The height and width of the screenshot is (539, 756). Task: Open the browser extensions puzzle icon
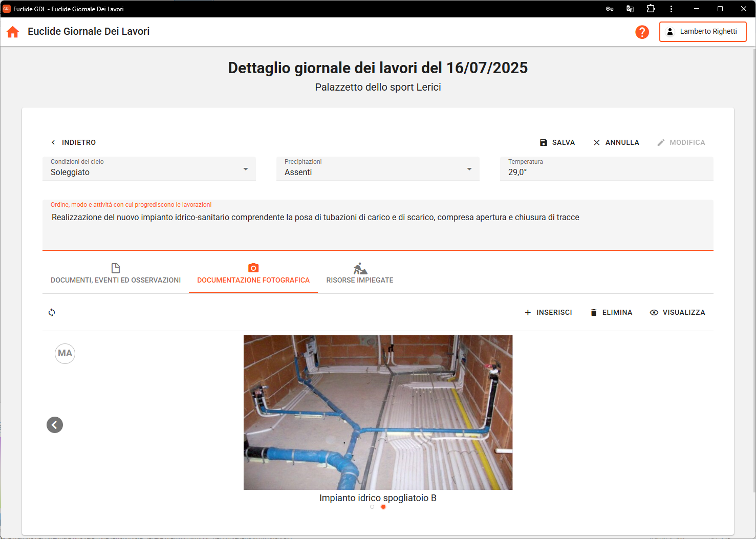[651, 9]
